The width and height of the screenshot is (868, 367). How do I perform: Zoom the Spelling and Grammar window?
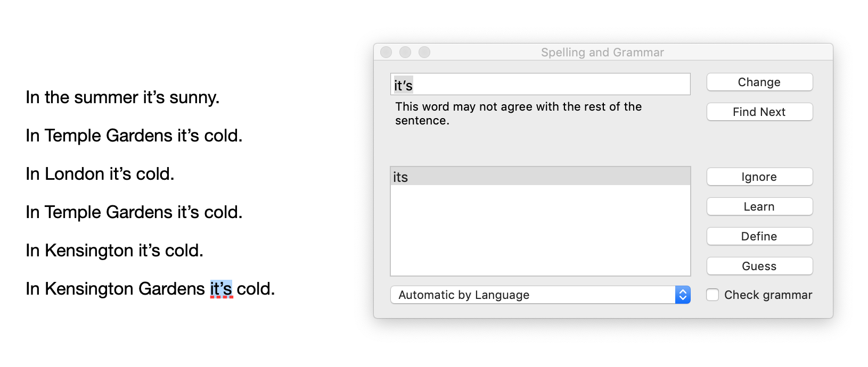click(424, 52)
